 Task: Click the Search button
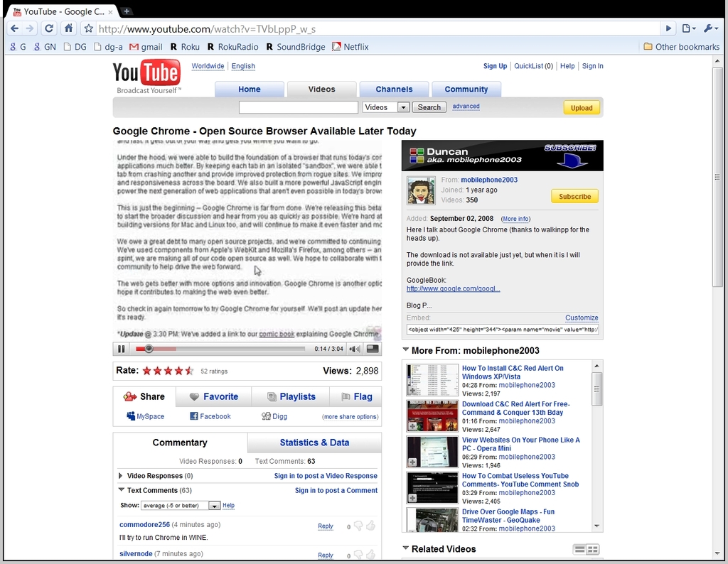click(x=429, y=107)
